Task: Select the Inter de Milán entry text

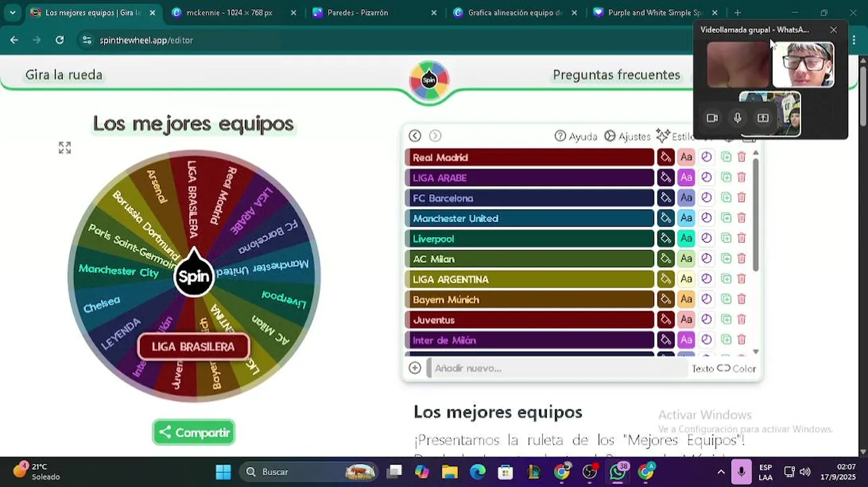Action: (529, 340)
